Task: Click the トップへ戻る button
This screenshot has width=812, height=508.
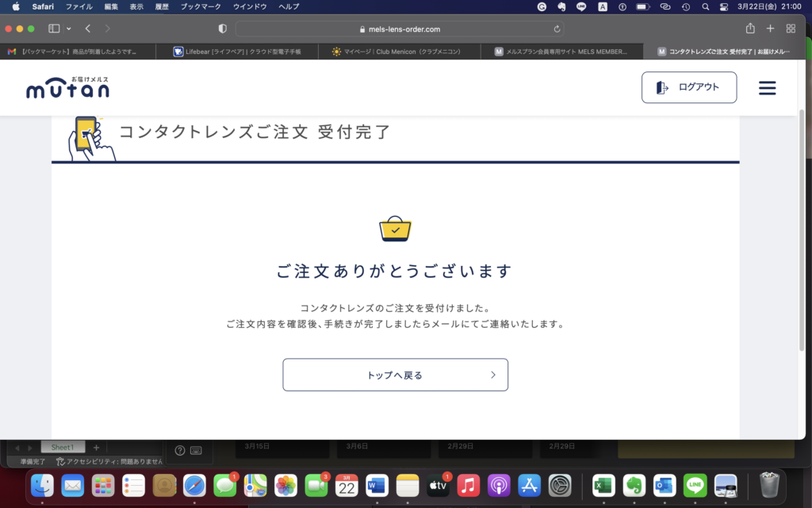Action: pos(395,374)
